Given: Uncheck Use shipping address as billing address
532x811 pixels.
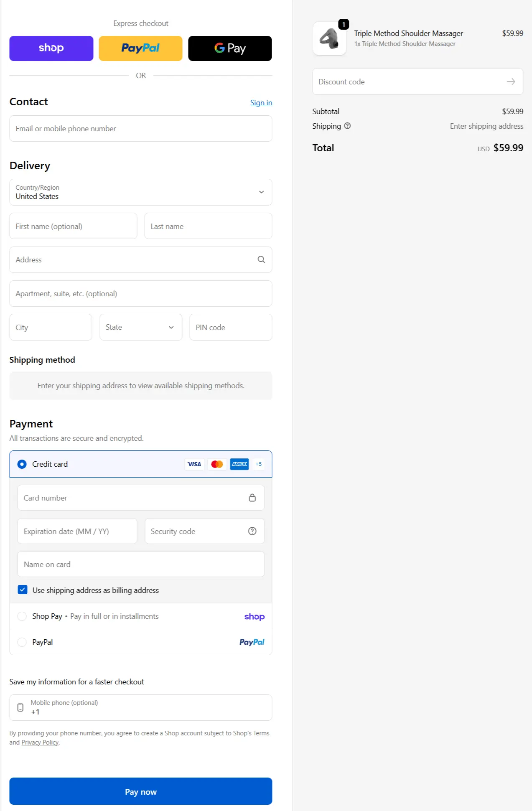Looking at the screenshot, I should tap(23, 590).
